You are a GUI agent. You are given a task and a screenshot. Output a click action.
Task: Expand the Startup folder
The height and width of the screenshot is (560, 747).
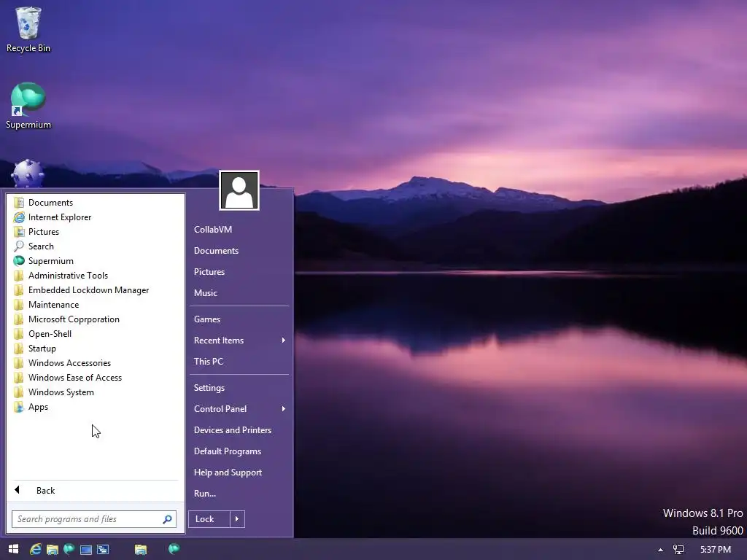coord(96,349)
